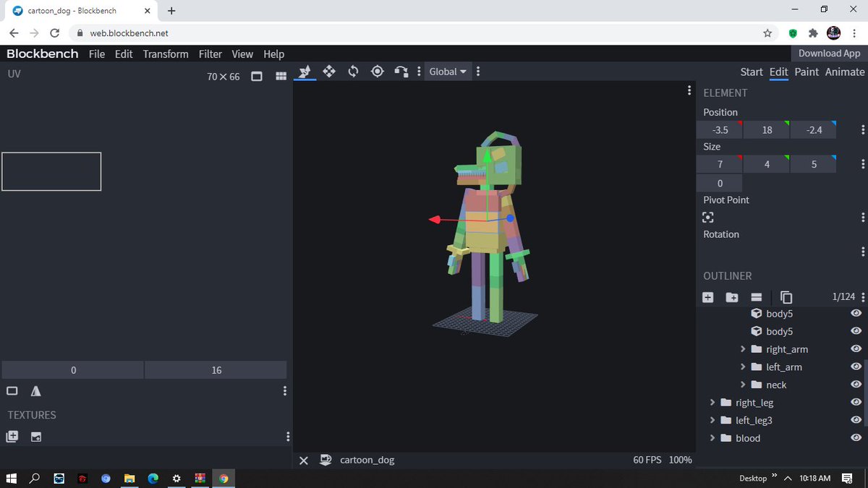Click the Create Texture icon under TEXTURES
This screenshot has width=868, height=488.
[12, 437]
